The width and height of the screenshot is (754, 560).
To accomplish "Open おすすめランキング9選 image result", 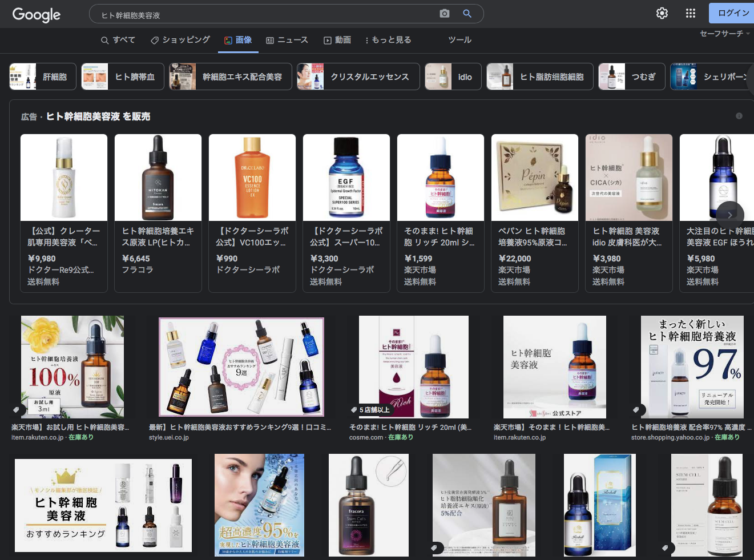I will click(241, 367).
